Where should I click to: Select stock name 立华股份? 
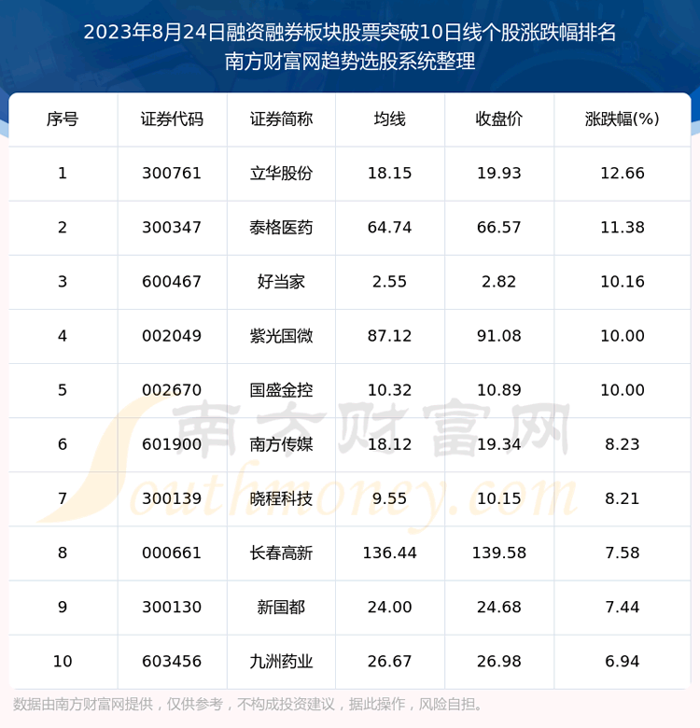pos(281,174)
